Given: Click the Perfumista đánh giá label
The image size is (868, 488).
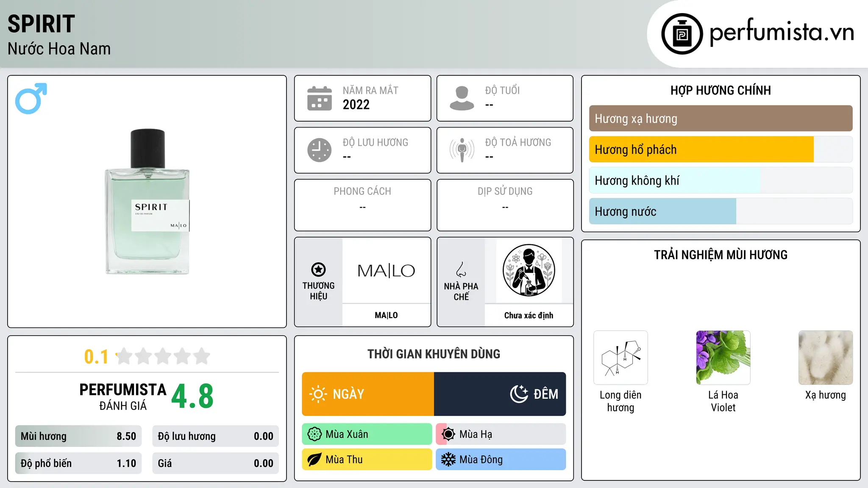Looking at the screenshot, I should pyautogui.click(x=123, y=396).
